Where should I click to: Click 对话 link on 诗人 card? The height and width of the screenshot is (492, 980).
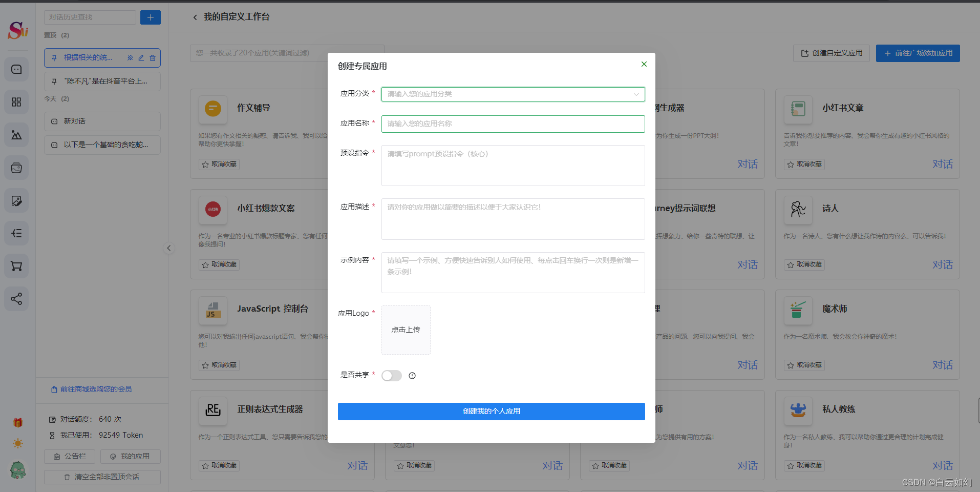tap(943, 265)
